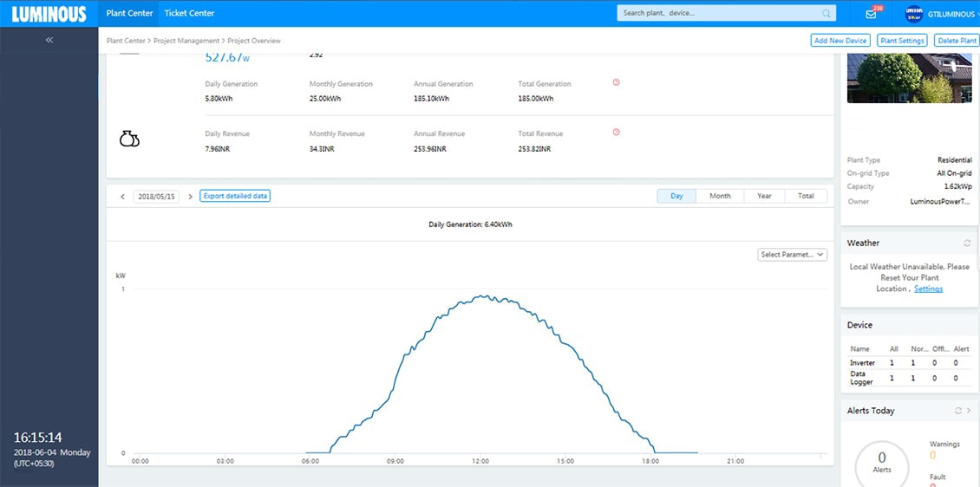Open the Ticket Center tab
Viewport: 980px width, 487px height.
click(x=189, y=13)
